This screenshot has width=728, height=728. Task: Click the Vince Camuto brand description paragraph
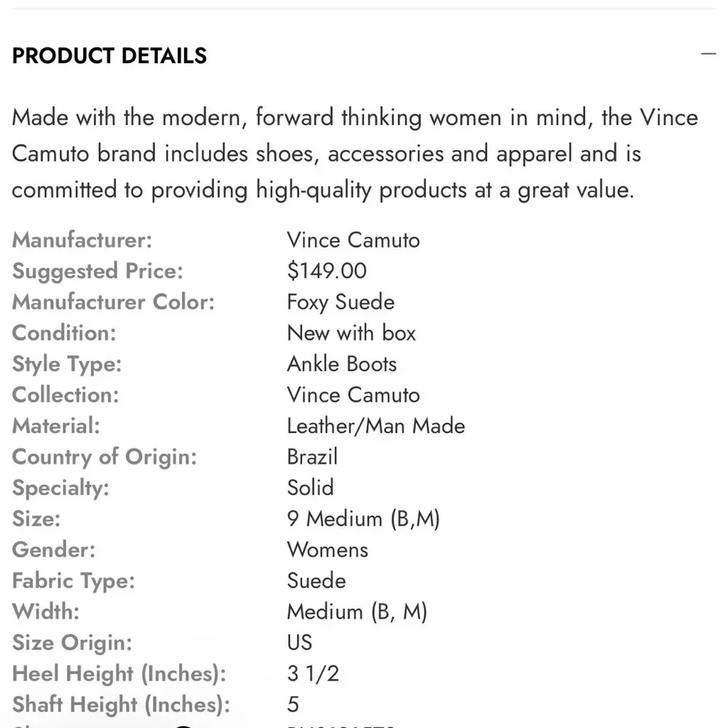pos(355,154)
